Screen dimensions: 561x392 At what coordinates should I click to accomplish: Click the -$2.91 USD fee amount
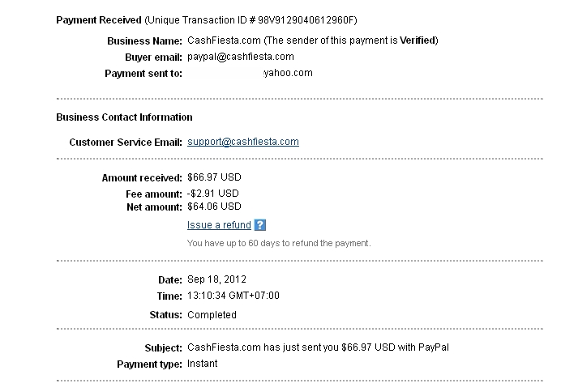pyautogui.click(x=212, y=194)
